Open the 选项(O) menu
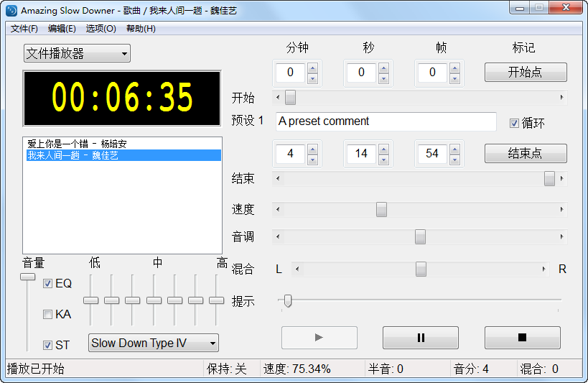The image size is (588, 383). [101, 29]
